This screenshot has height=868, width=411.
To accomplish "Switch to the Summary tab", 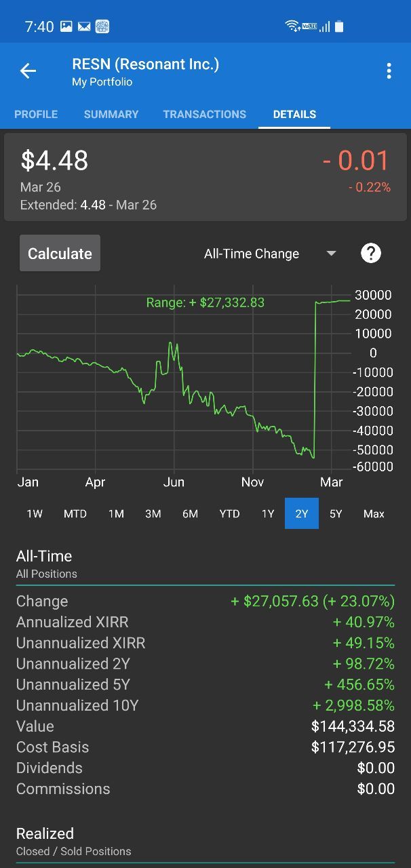I will [x=111, y=115].
